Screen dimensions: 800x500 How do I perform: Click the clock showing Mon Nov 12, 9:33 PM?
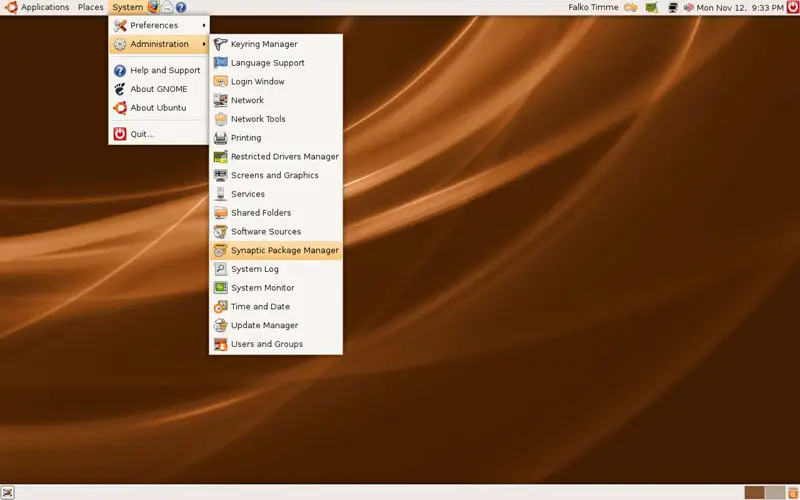click(740, 8)
